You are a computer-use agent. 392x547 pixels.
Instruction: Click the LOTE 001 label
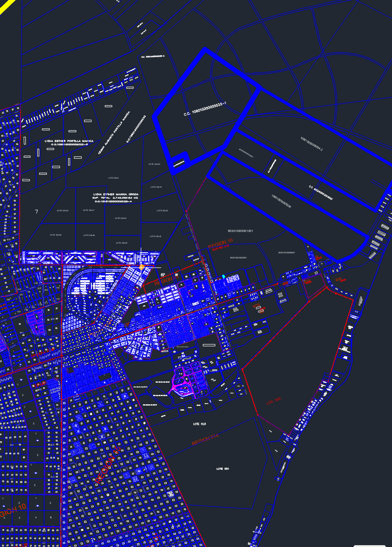(x=222, y=469)
